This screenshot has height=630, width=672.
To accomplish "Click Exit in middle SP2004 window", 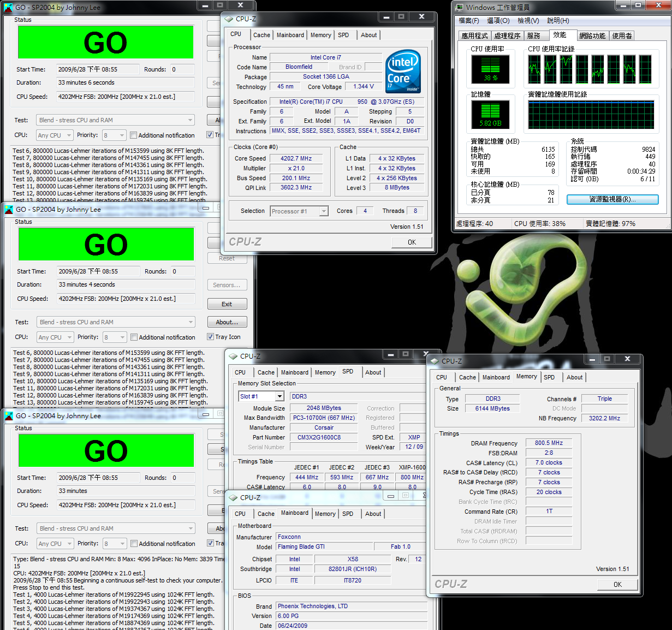I will coord(227,304).
